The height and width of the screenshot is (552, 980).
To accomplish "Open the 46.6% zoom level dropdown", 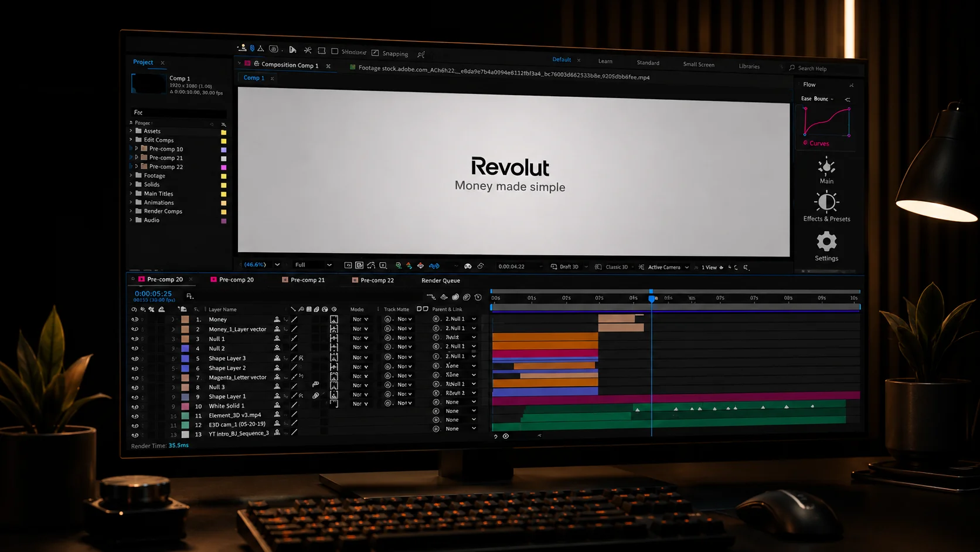I will pos(261,265).
